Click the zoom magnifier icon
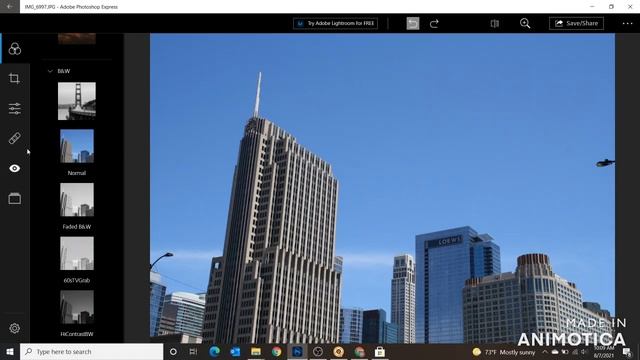 (x=525, y=23)
